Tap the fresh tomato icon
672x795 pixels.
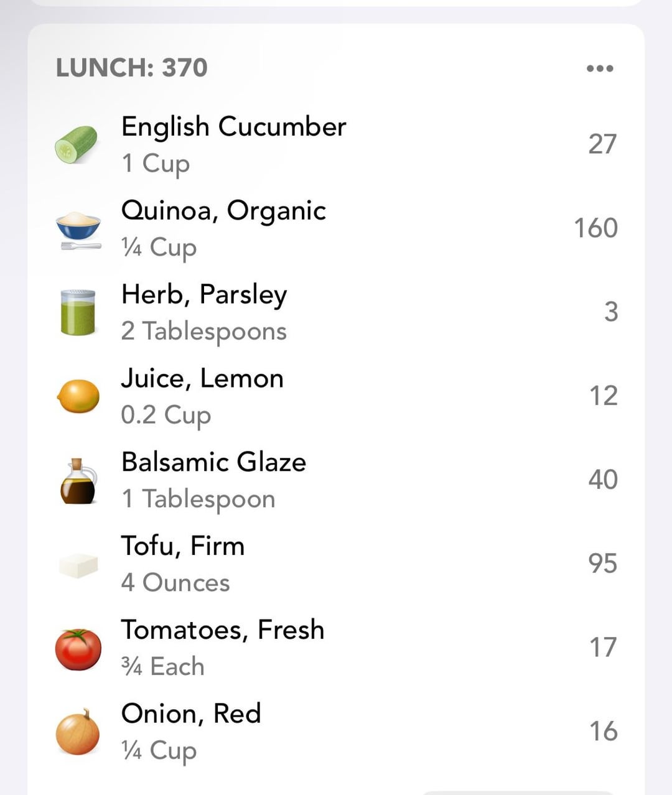click(78, 649)
